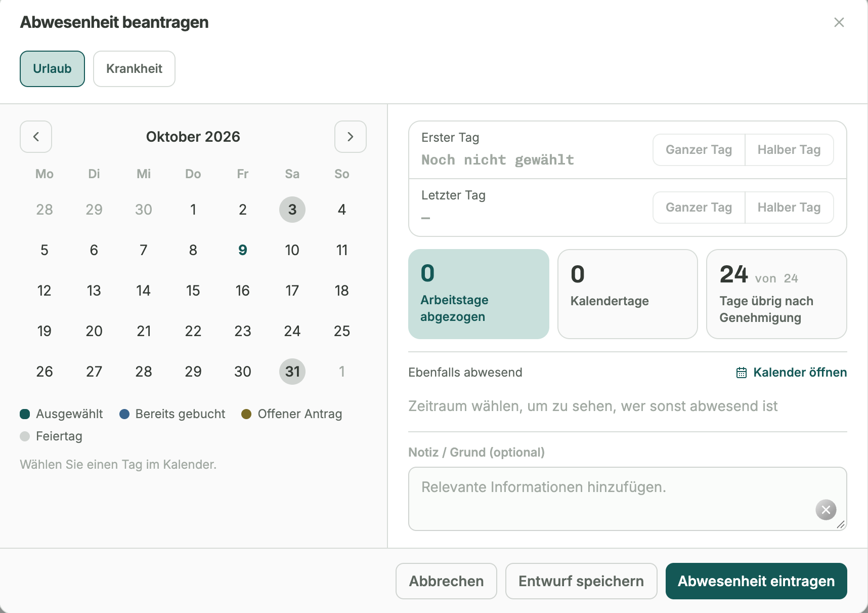Choose greyed November 1 date
This screenshot has height=613, width=868.
(342, 372)
